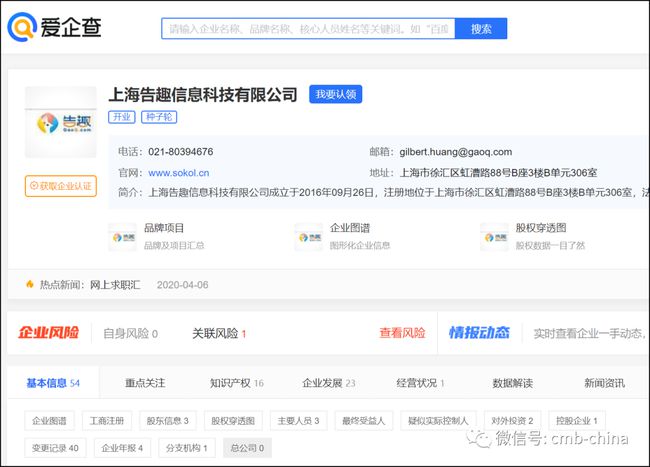Viewport: 650px width, 467px height.
Task: Click the 企业风险 heading
Action: click(48, 333)
